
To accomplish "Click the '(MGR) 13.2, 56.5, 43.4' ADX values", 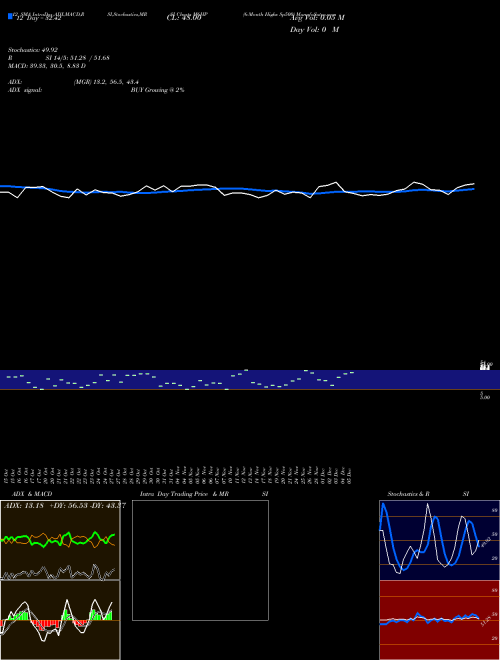I will coord(106,82).
